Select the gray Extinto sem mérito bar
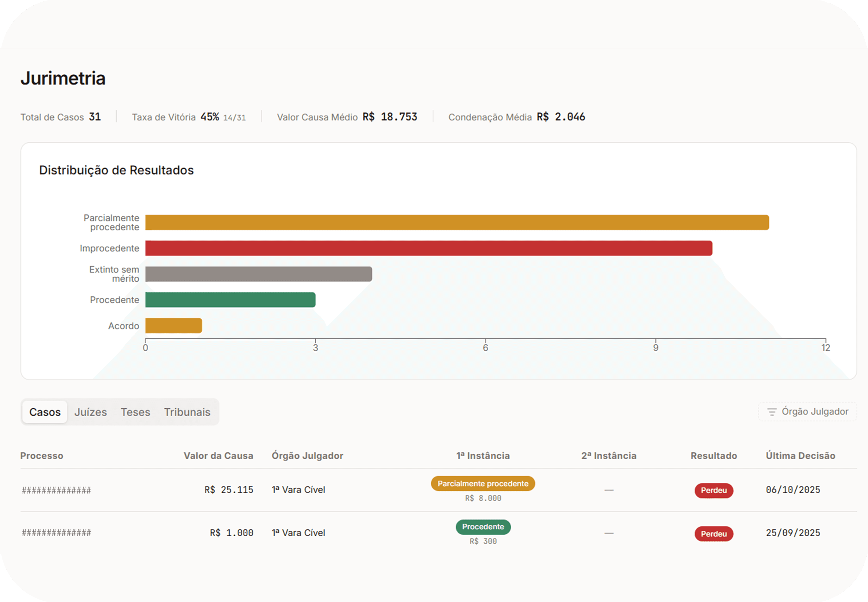Screen dimensions: 868x602 [259, 274]
